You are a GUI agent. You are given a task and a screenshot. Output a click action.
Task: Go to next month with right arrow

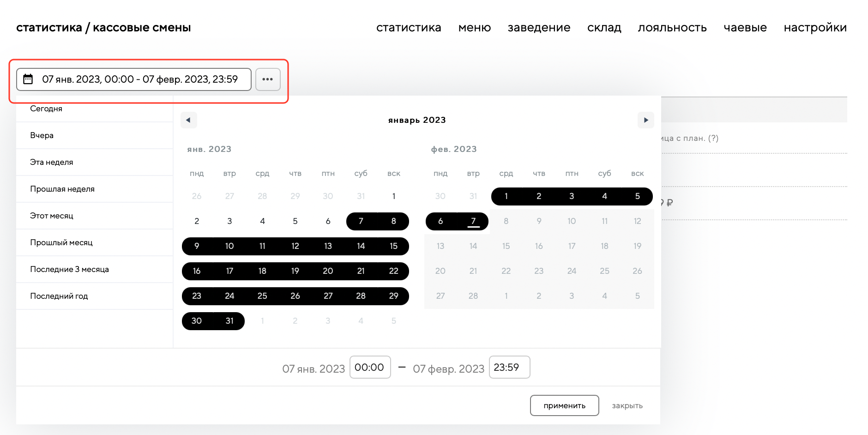click(x=645, y=120)
